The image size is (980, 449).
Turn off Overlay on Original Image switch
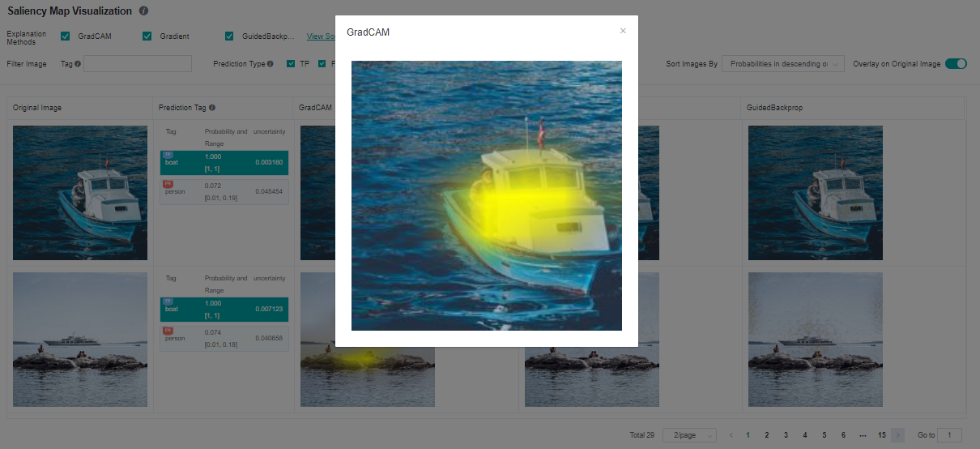pos(956,63)
